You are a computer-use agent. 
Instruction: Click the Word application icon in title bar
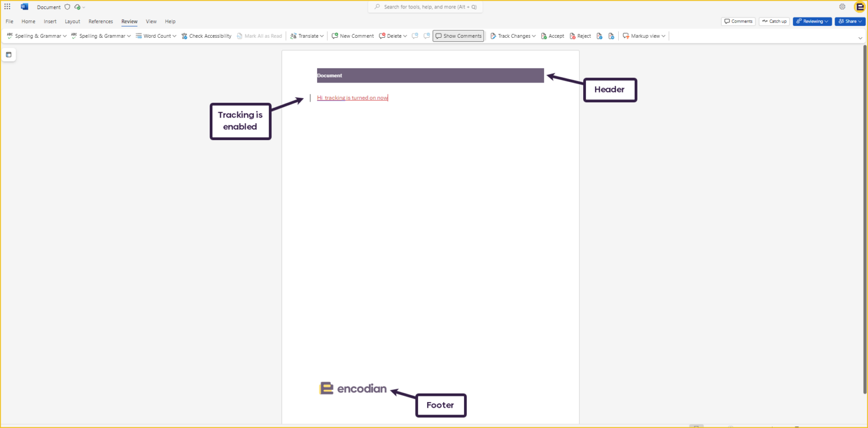click(x=24, y=6)
